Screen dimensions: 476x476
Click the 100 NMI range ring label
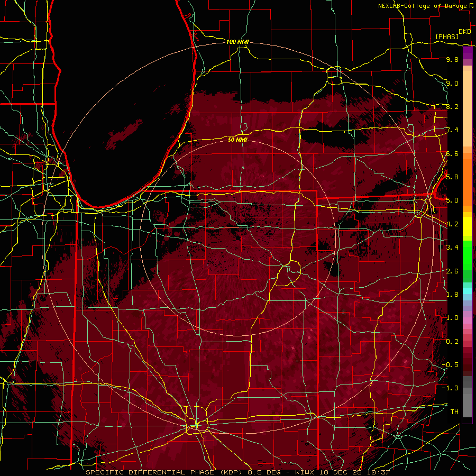tap(237, 42)
